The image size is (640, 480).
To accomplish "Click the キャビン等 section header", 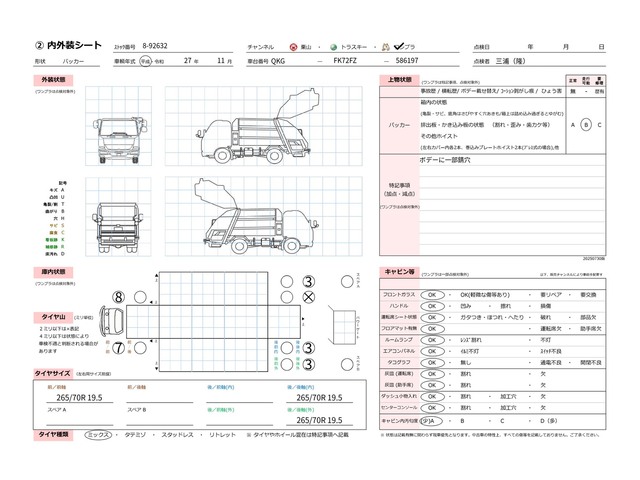I will (394, 271).
